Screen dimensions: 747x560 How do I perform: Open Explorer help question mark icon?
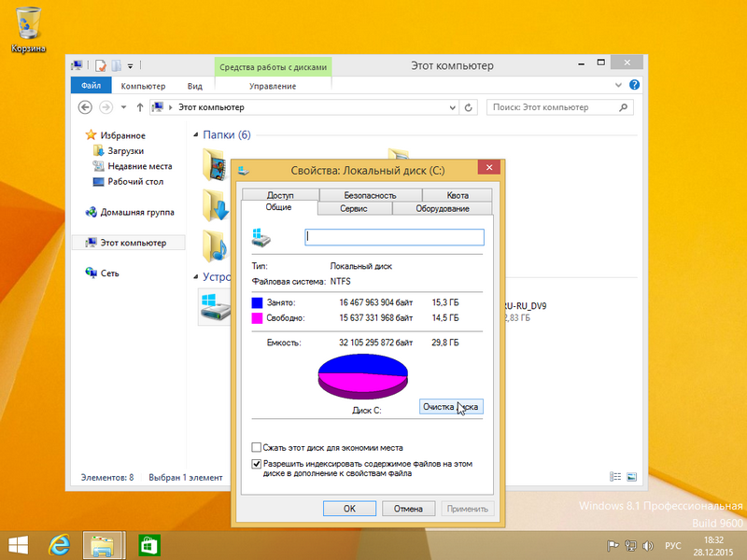635,86
